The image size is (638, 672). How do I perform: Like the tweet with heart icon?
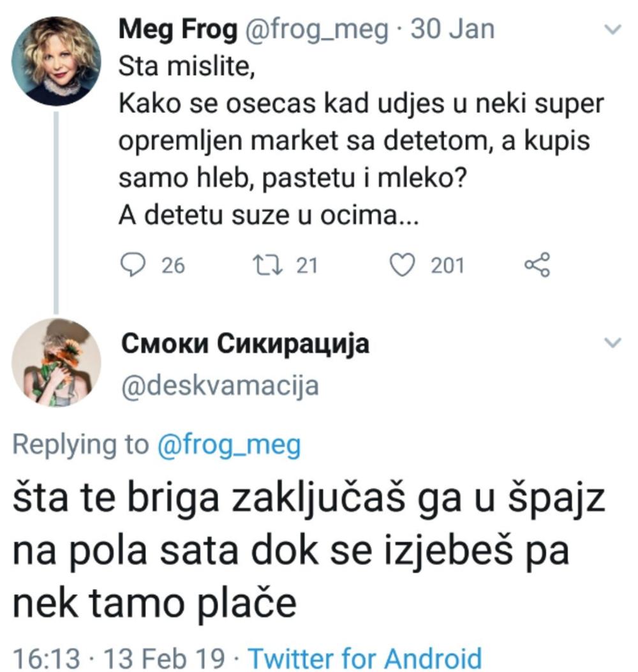[x=403, y=265]
